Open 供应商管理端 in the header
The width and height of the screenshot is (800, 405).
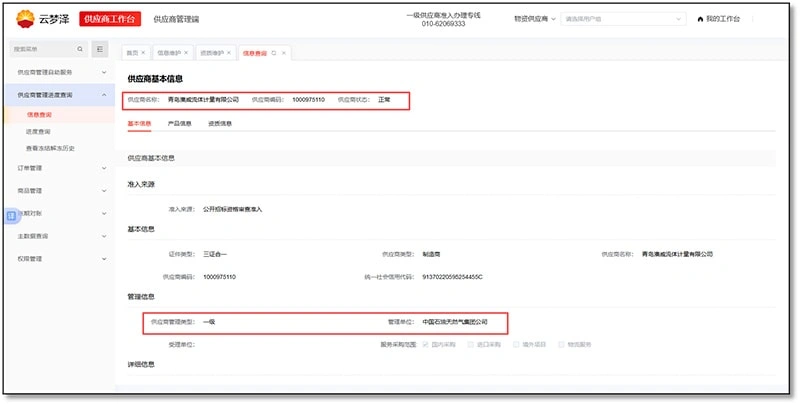click(x=177, y=19)
